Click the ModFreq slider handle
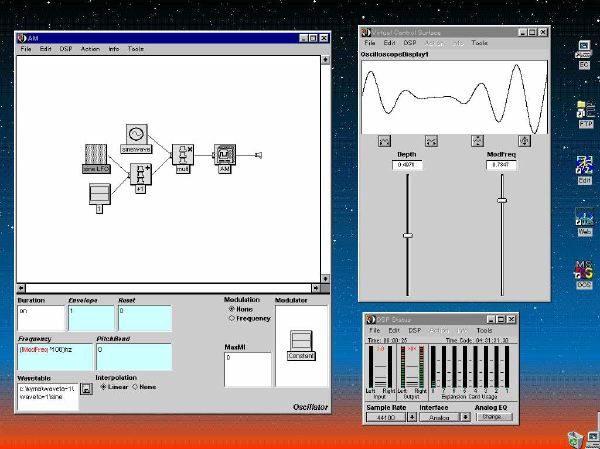Screen dimensions: 600x449 click(x=502, y=200)
